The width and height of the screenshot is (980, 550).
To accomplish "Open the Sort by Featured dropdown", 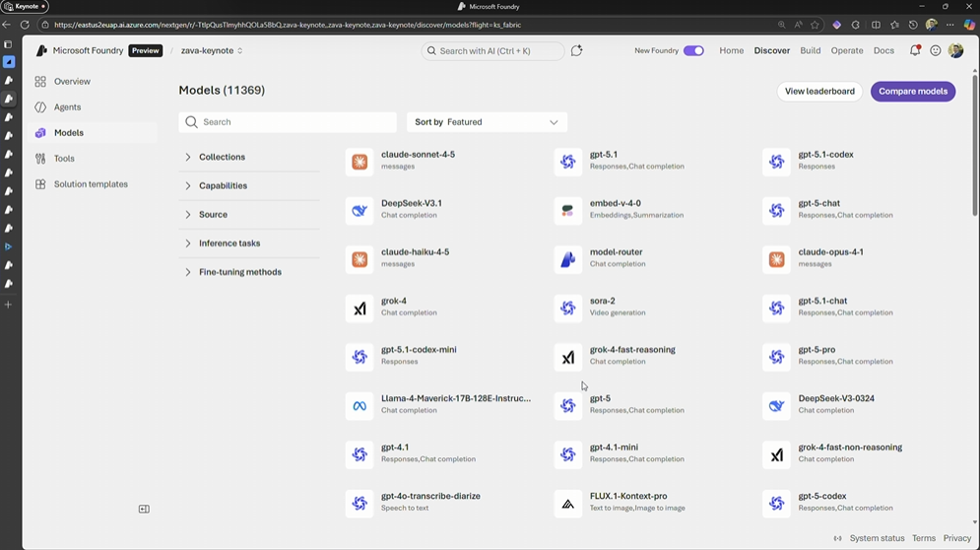I will [487, 122].
